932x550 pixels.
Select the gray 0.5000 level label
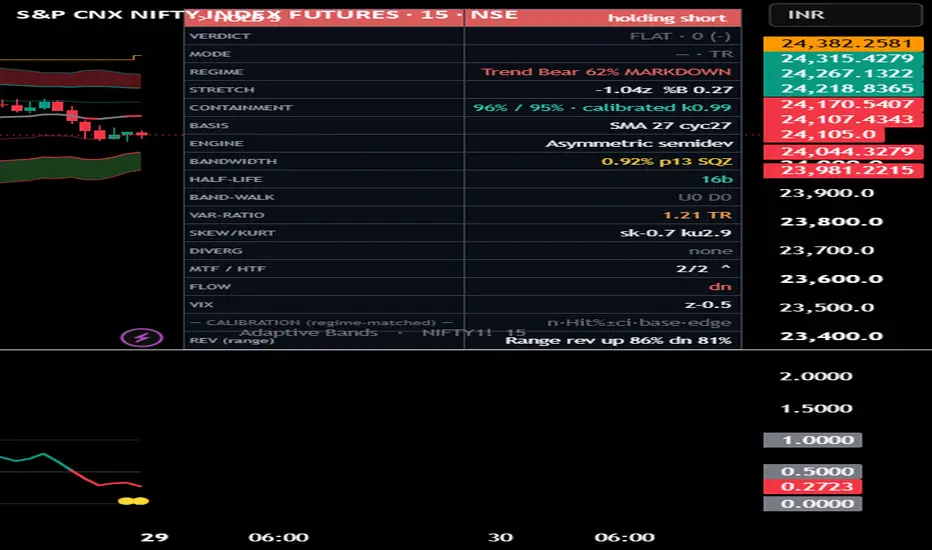click(x=813, y=472)
